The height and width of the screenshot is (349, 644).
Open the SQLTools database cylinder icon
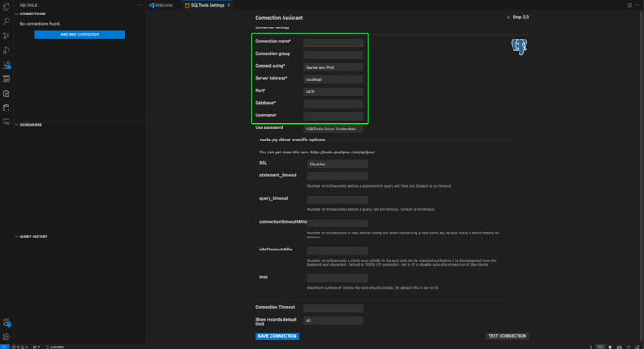click(6, 108)
